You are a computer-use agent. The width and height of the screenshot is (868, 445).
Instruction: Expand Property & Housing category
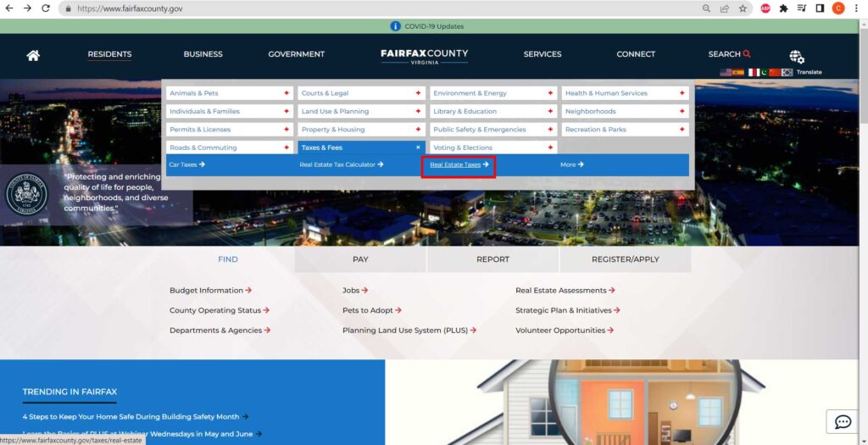coord(361,130)
